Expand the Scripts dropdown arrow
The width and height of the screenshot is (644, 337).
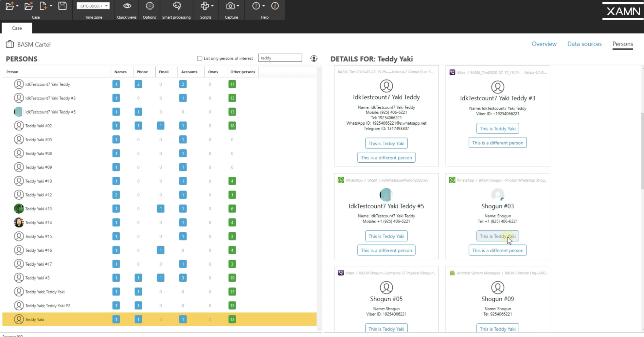click(213, 6)
